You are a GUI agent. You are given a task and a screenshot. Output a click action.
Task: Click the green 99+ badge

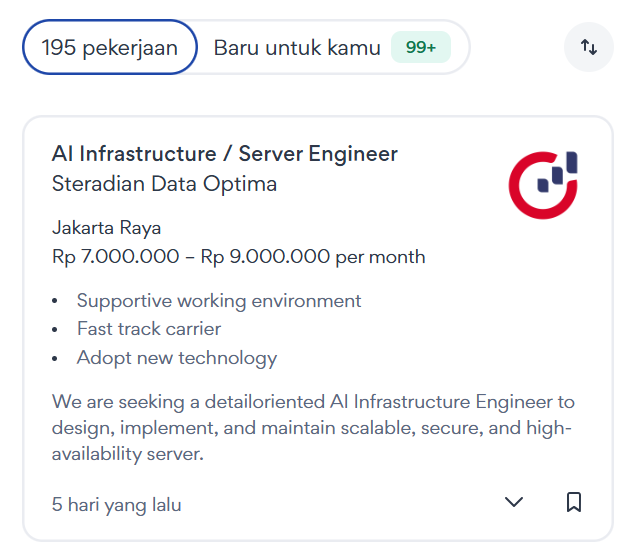[421, 47]
